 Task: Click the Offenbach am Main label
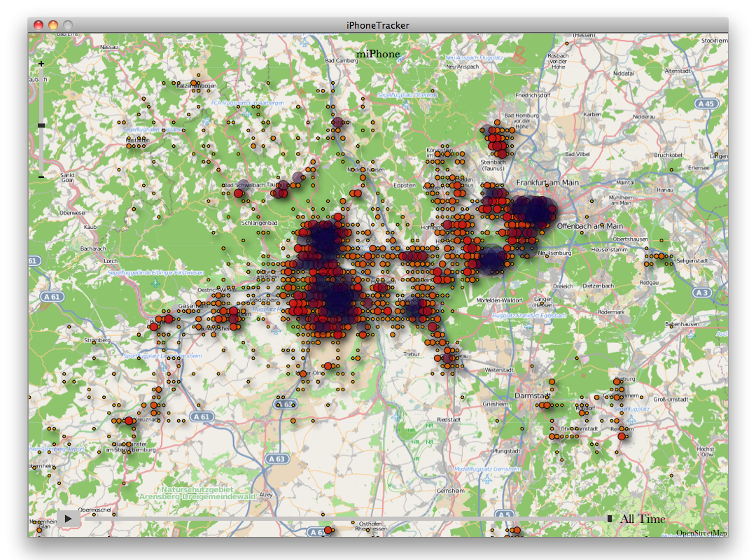click(590, 226)
